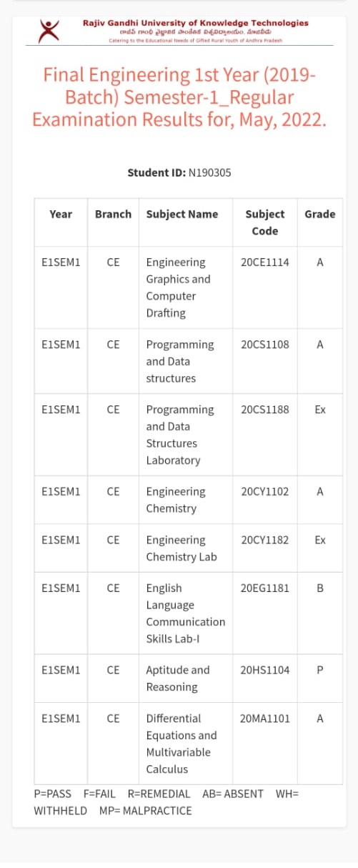The image size is (358, 868).
Task: Click the Year column header
Action: (x=61, y=214)
